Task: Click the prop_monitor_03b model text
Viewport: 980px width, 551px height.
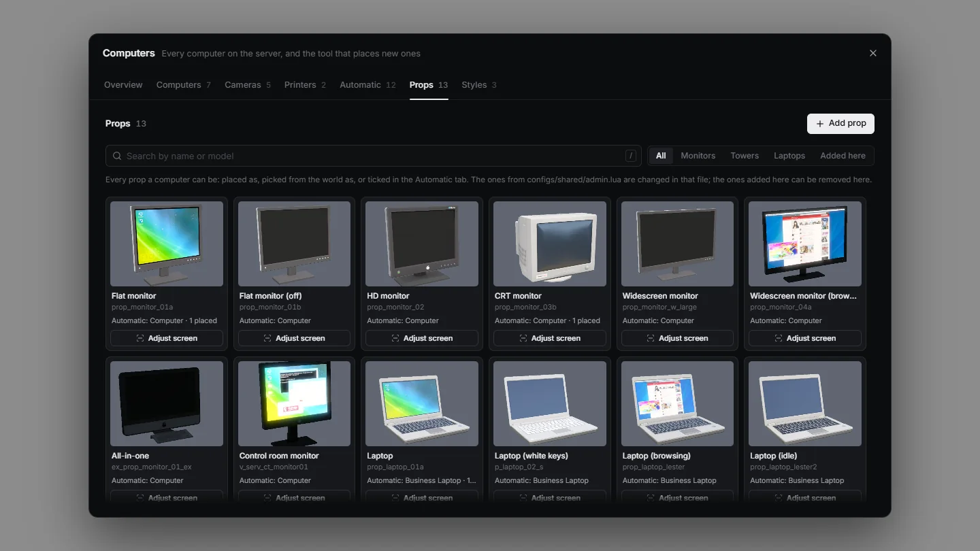Action: (x=525, y=307)
